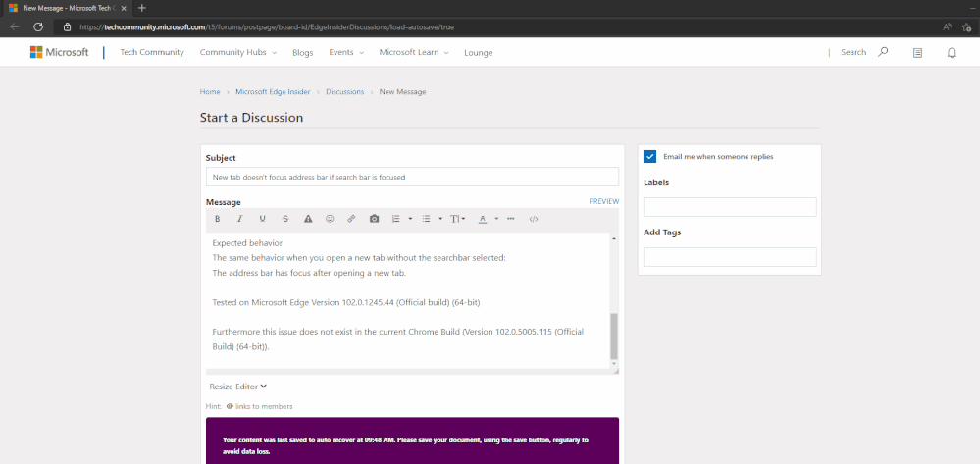Expand the Community Hubs menu
This screenshot has height=464, width=980.
coord(238,53)
